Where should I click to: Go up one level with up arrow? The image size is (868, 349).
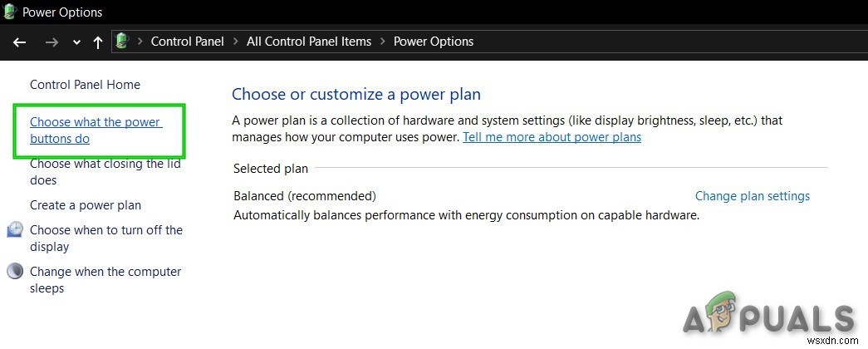98,42
